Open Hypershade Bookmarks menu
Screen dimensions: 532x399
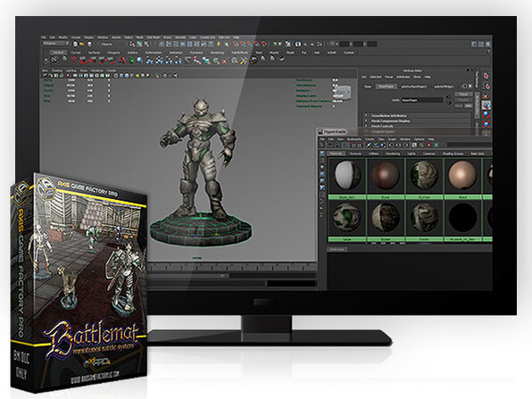click(x=353, y=139)
